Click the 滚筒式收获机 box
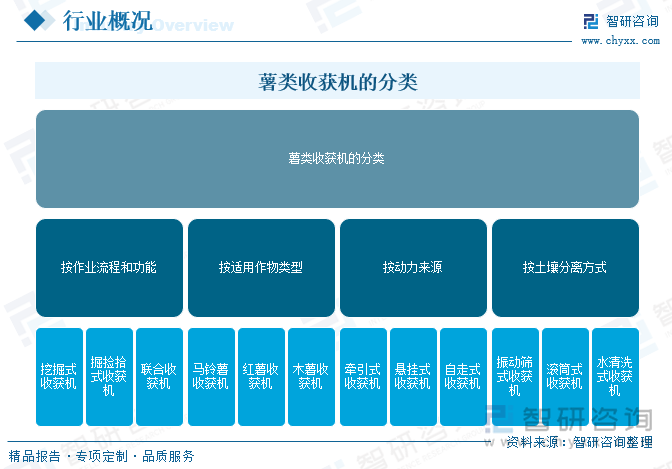The width and height of the screenshot is (672, 469). (565, 377)
